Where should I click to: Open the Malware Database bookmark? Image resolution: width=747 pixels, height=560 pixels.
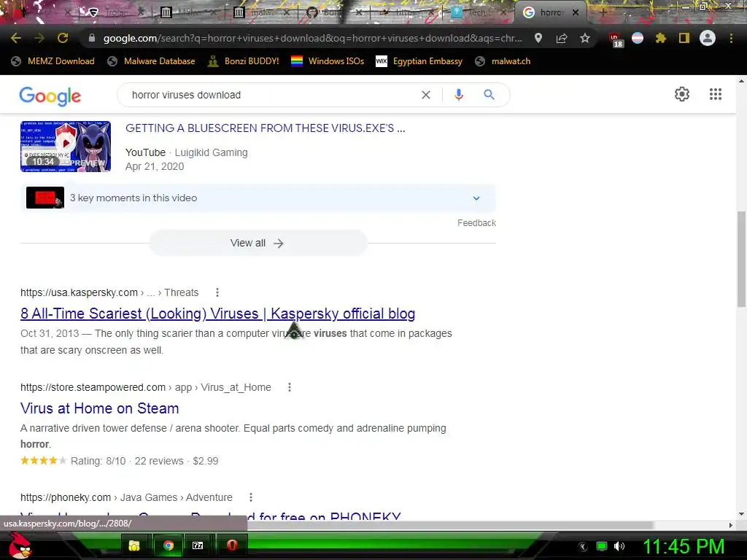tap(152, 61)
